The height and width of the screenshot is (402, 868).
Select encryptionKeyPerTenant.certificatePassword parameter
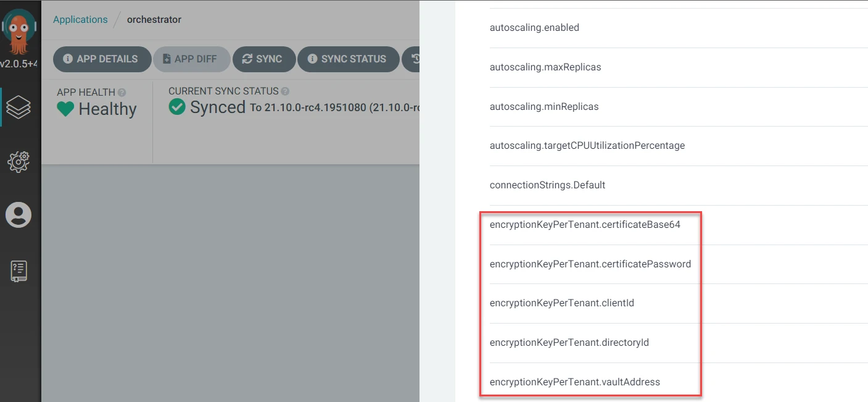679,264
